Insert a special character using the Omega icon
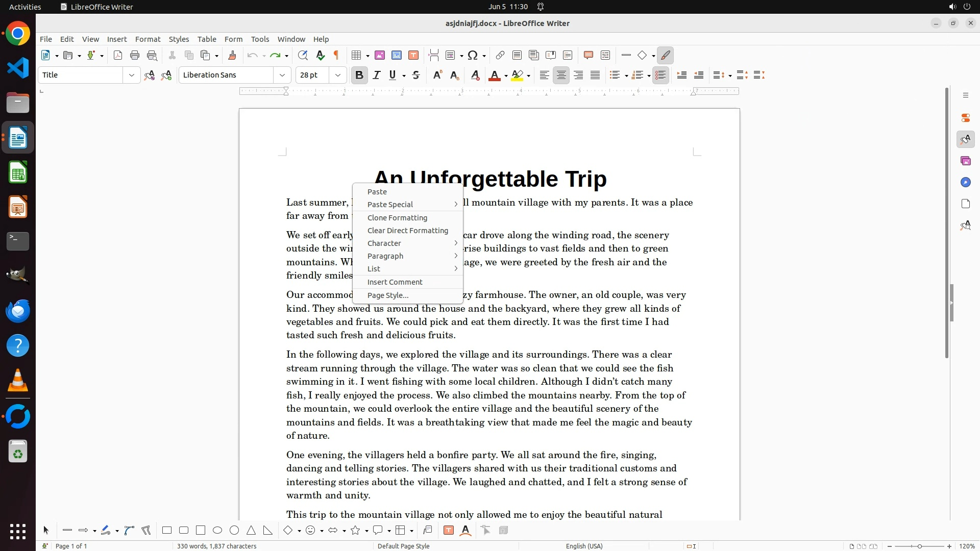The width and height of the screenshot is (980, 551). [473, 56]
